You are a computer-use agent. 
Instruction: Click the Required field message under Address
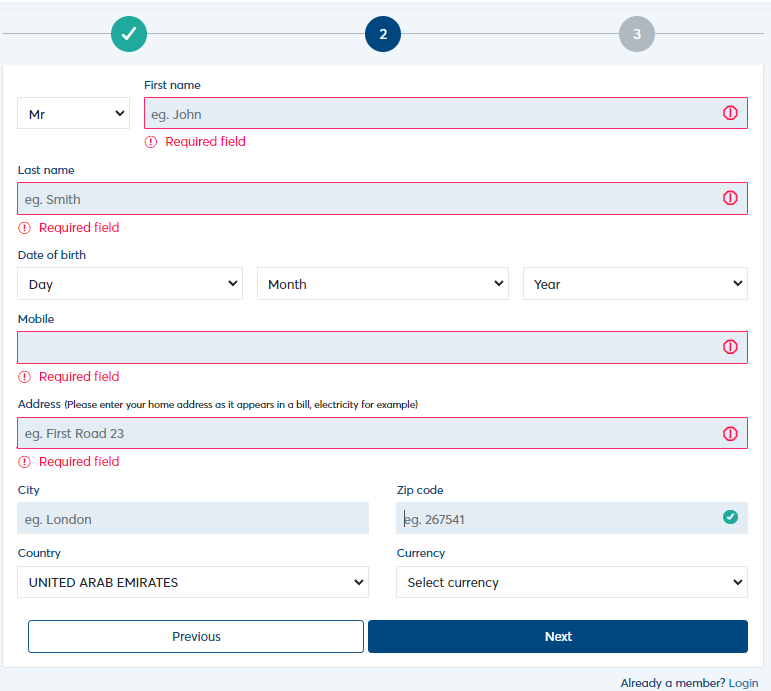coord(79,462)
